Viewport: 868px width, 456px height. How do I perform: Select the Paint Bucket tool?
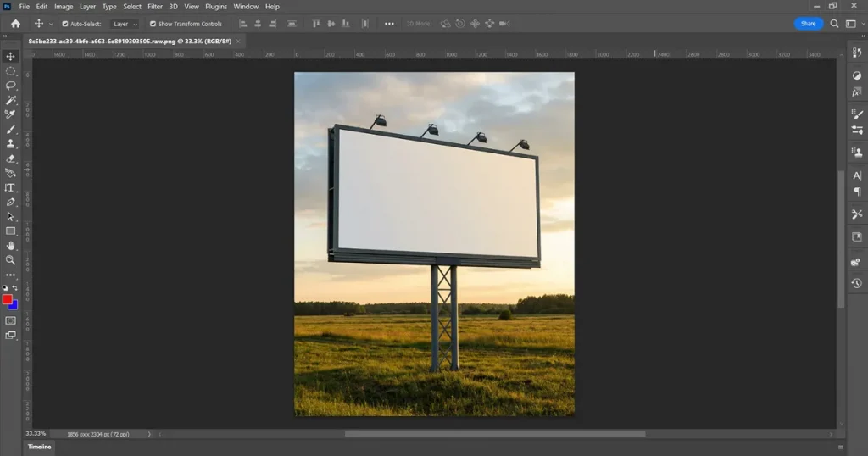10,173
